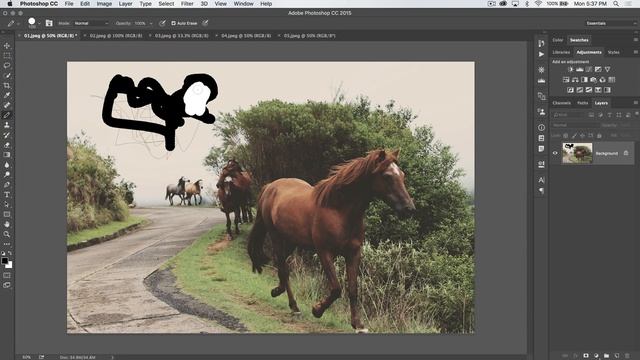Image resolution: width=640 pixels, height=360 pixels.
Task: Open the Swatches panel flyout menu
Action: tap(636, 40)
